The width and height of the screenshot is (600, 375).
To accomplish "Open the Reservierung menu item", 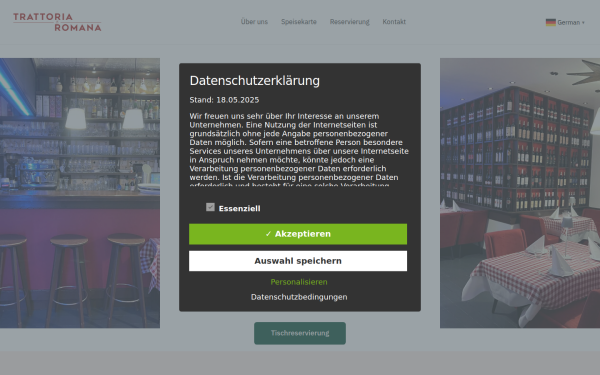I will [350, 22].
